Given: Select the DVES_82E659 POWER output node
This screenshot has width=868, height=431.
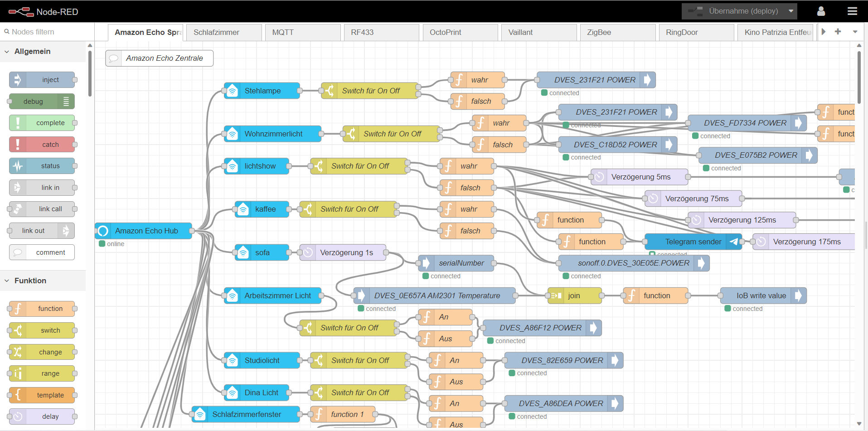Looking at the screenshot, I should (x=564, y=360).
